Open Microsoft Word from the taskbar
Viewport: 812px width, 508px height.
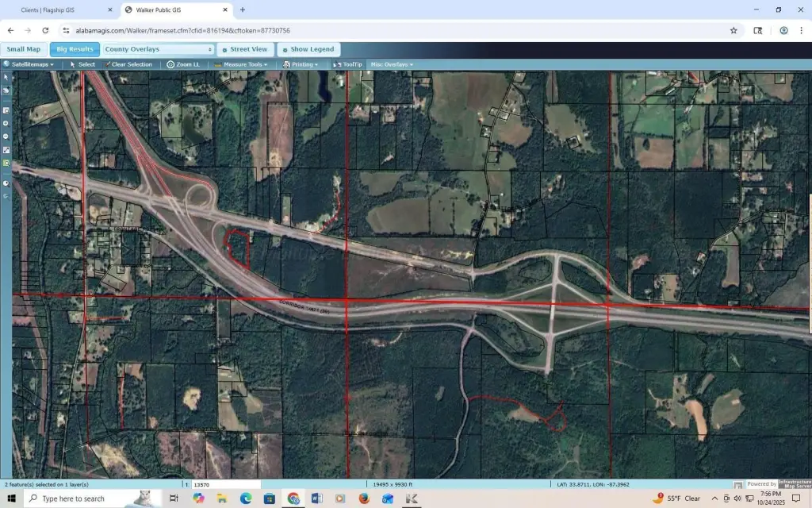pos(317,498)
